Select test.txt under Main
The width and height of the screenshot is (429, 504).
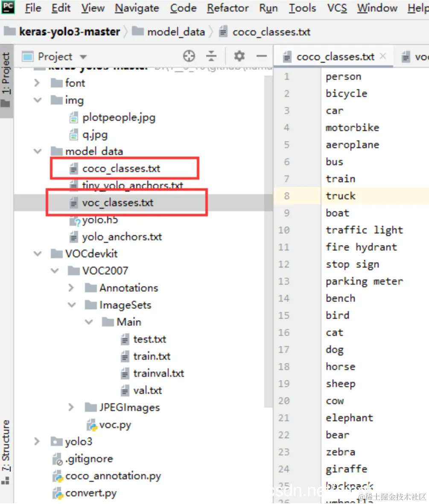pyautogui.click(x=149, y=339)
